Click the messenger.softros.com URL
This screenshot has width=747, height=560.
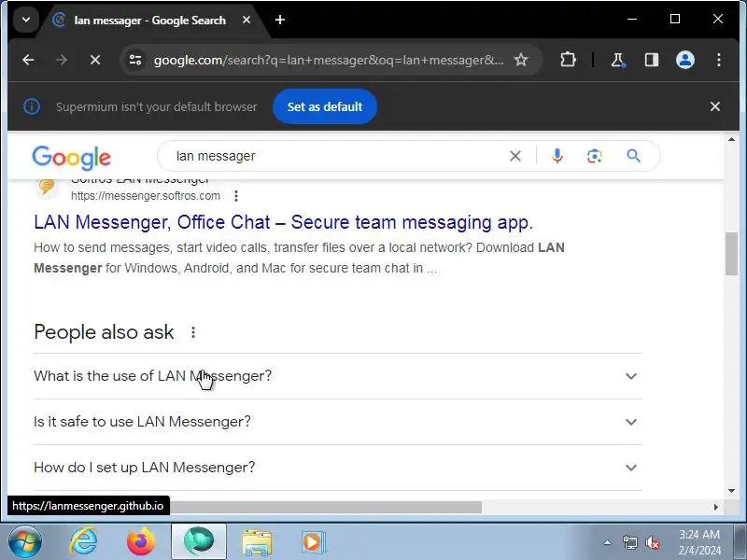tap(146, 196)
